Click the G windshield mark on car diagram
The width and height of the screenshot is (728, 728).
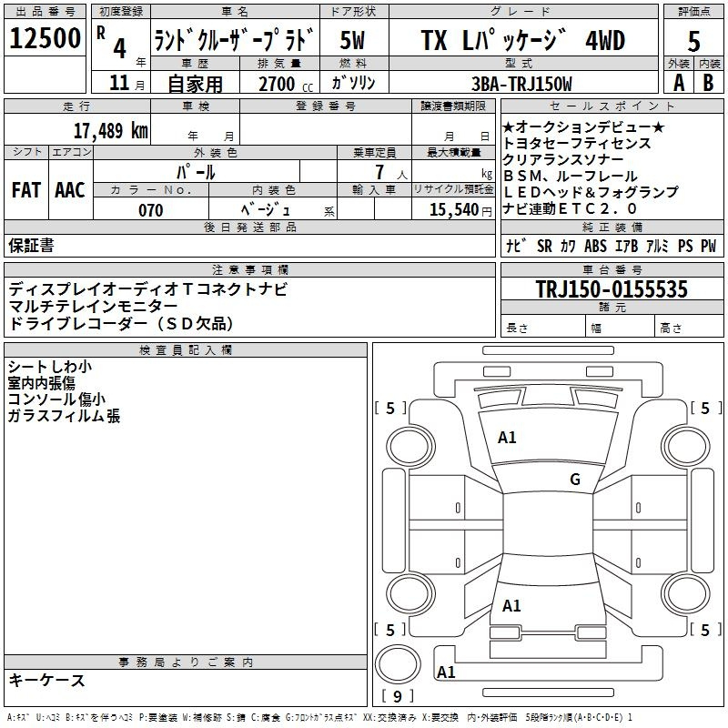click(575, 480)
